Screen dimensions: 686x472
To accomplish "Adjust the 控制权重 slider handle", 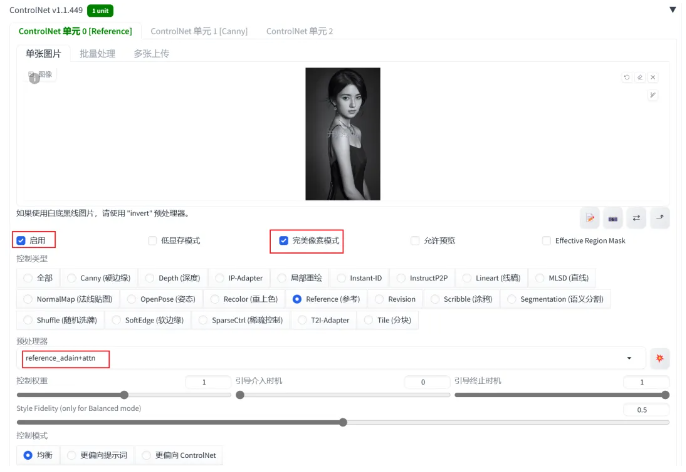I will [x=124, y=395].
